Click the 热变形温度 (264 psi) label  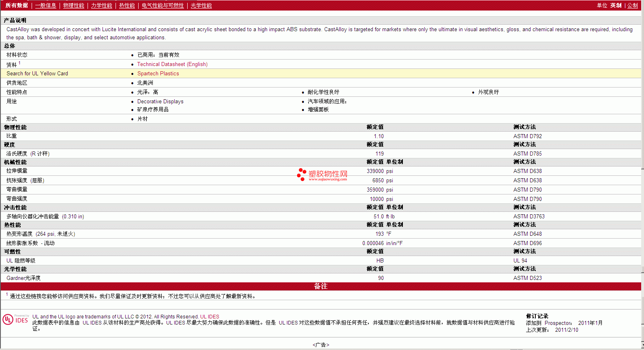click(41, 234)
